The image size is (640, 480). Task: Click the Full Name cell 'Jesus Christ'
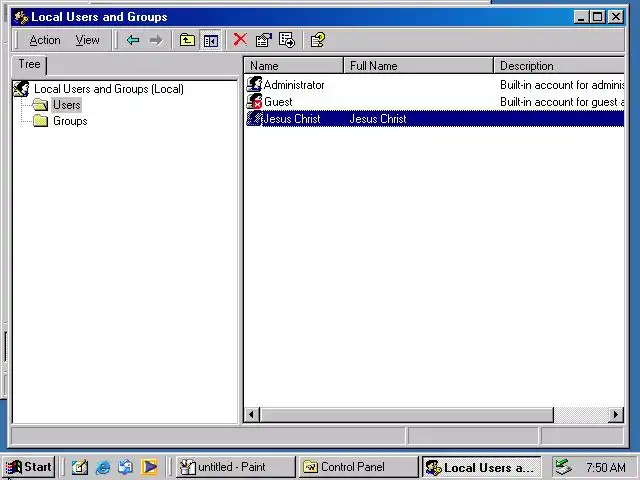click(378, 119)
